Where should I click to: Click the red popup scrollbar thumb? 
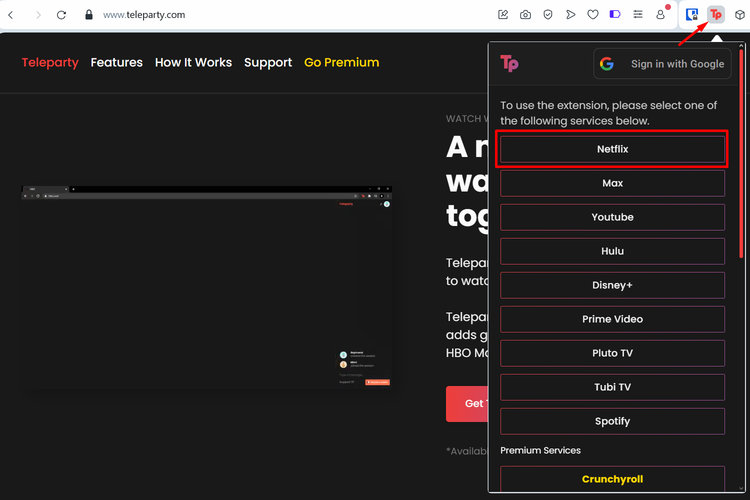pos(741,153)
